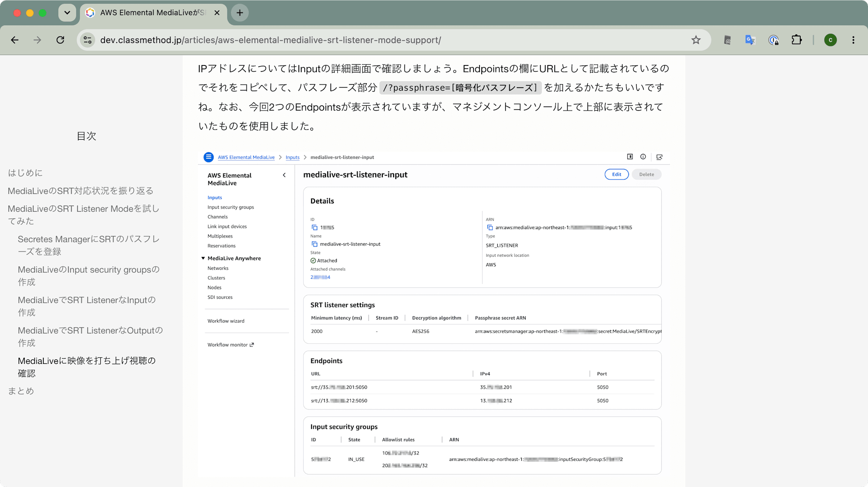Viewport: 868px width, 487px height.
Task: Close the AWS Elemental MediaLive tab
Action: 217,13
